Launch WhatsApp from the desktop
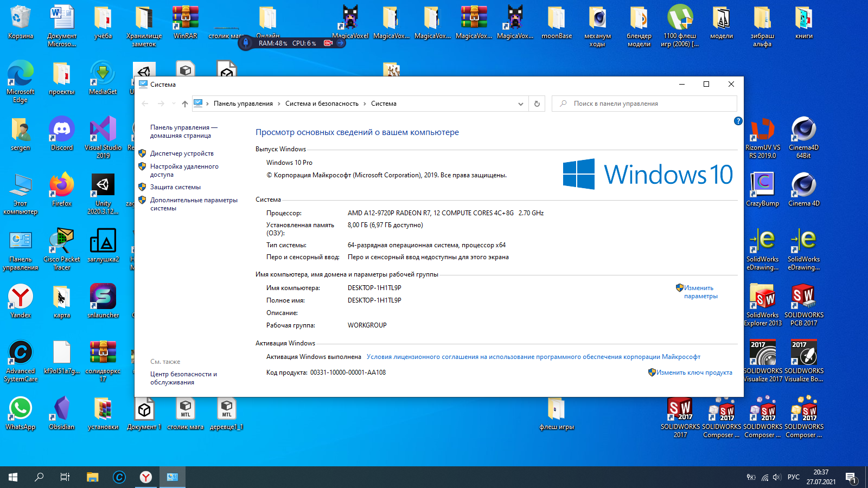868x488 pixels. tap(21, 413)
